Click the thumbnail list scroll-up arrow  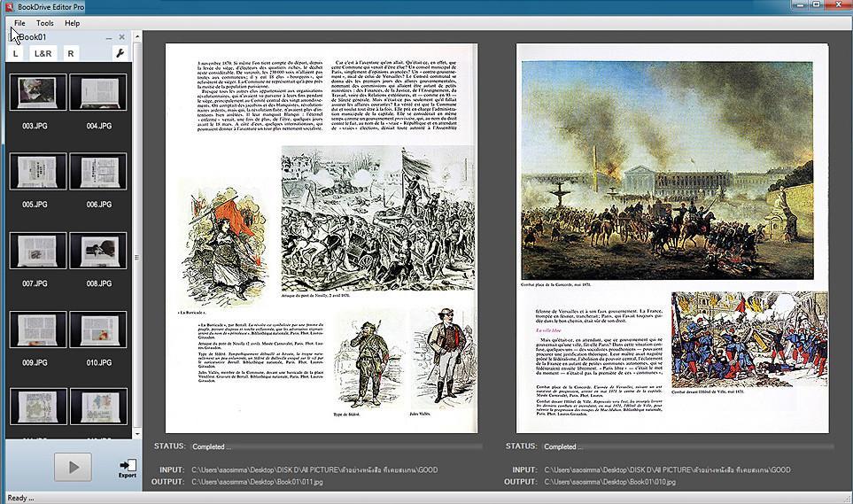(x=137, y=37)
